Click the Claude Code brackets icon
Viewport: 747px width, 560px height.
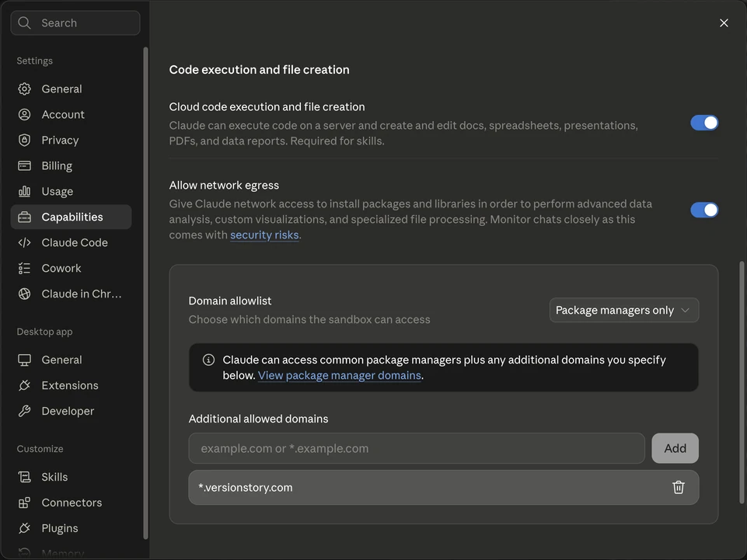24,243
